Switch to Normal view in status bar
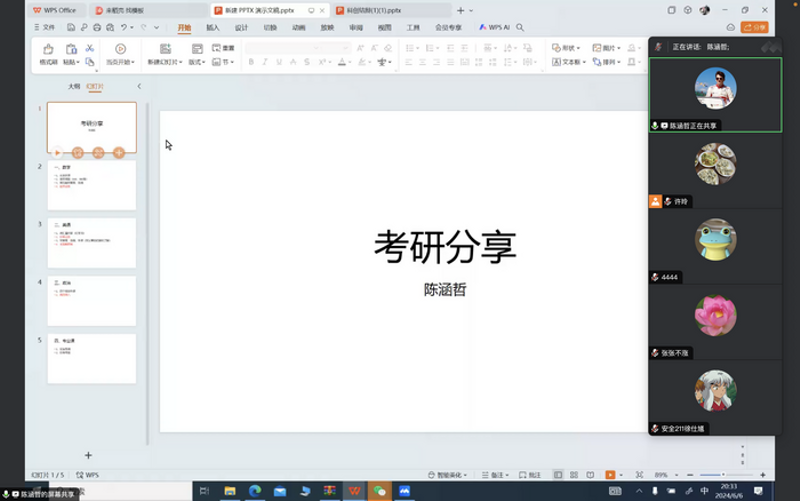The image size is (800, 501). (558, 475)
